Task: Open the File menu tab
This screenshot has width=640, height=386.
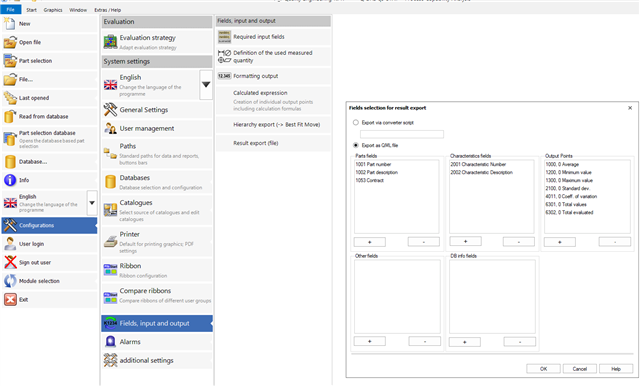Action: coord(11,10)
